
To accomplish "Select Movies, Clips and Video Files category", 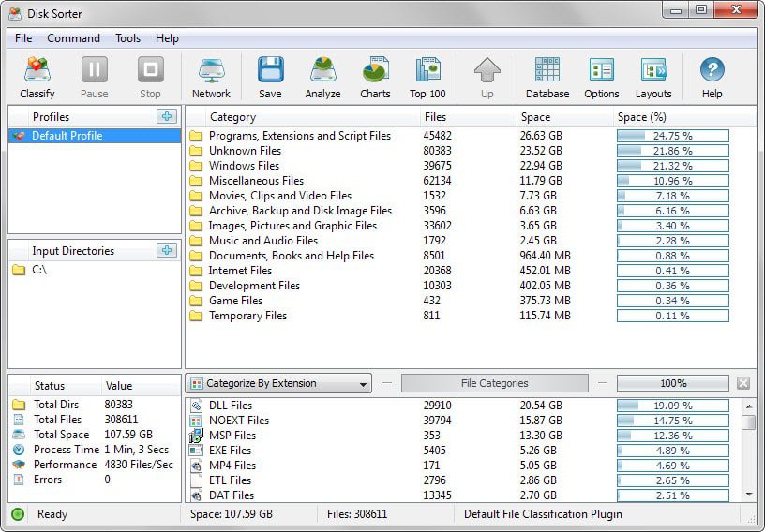I will point(471,196).
